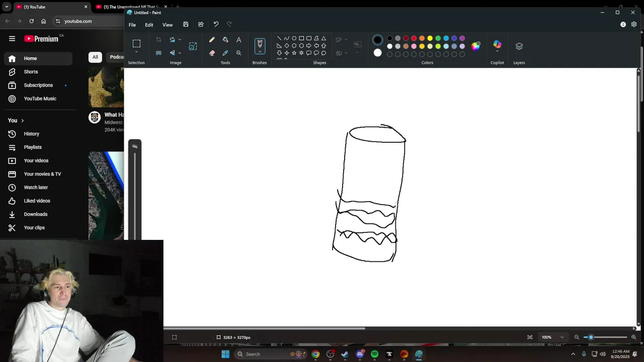This screenshot has height=362, width=644.
Task: Select the Pencil tool in Paint
Action: (x=212, y=40)
